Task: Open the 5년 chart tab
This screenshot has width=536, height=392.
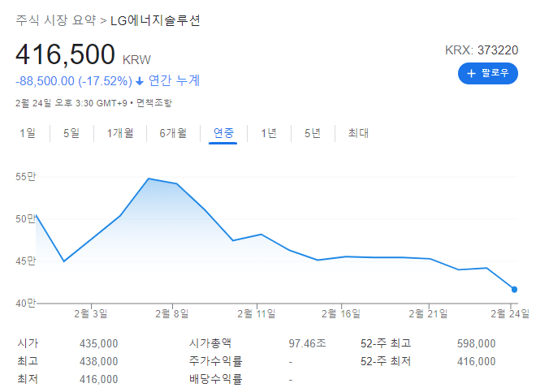Action: [x=313, y=133]
